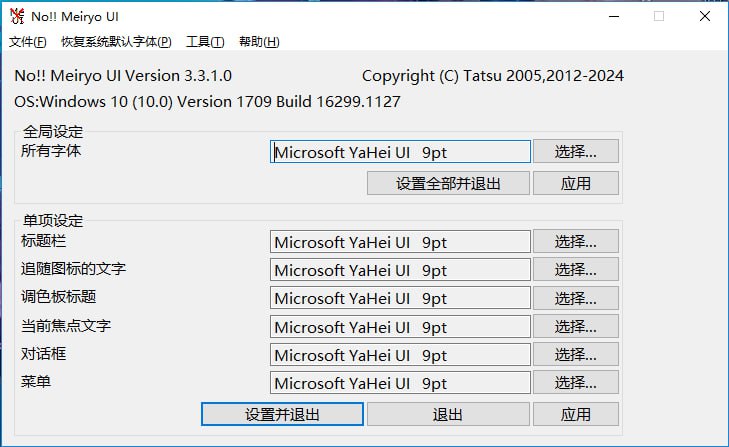The width and height of the screenshot is (729, 447).
Task: Click the 当前焦点文字 label
Action: tap(66, 326)
